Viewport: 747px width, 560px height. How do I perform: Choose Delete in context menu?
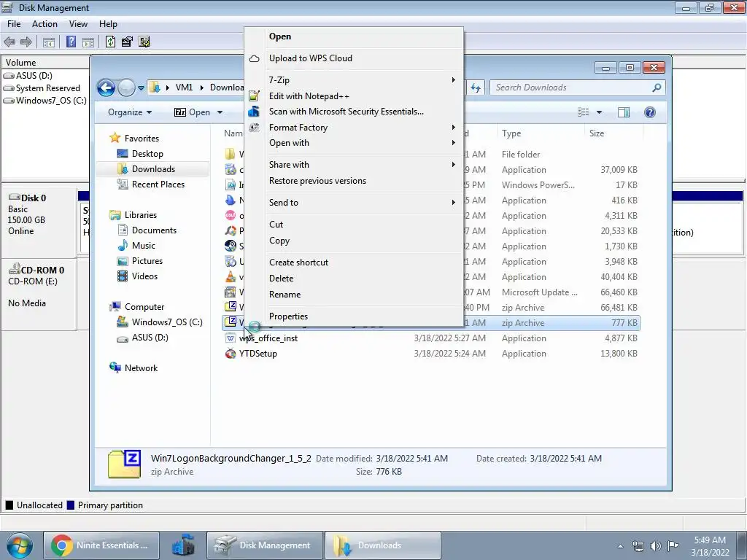pos(363,279)
